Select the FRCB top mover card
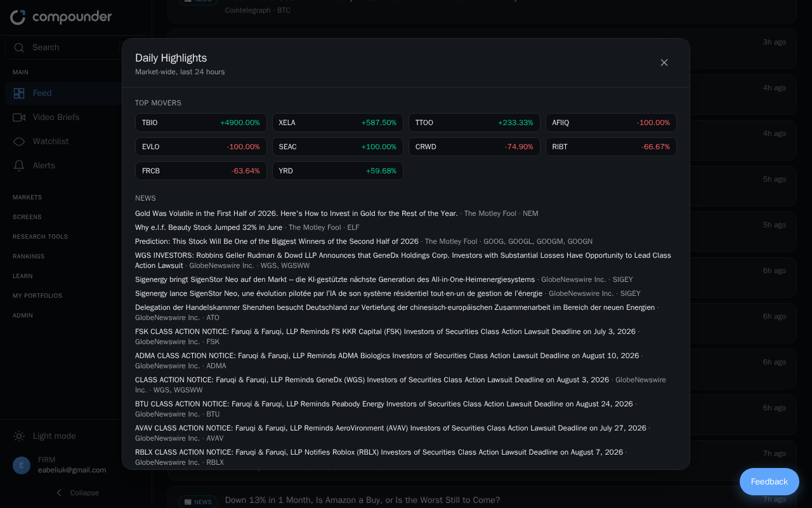The image size is (812, 508). click(201, 171)
